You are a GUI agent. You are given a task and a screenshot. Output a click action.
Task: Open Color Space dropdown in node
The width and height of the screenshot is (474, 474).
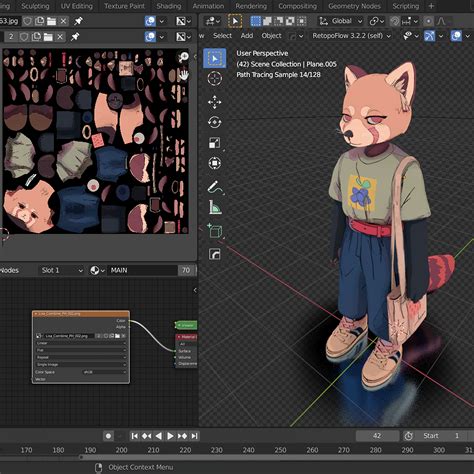click(x=104, y=372)
